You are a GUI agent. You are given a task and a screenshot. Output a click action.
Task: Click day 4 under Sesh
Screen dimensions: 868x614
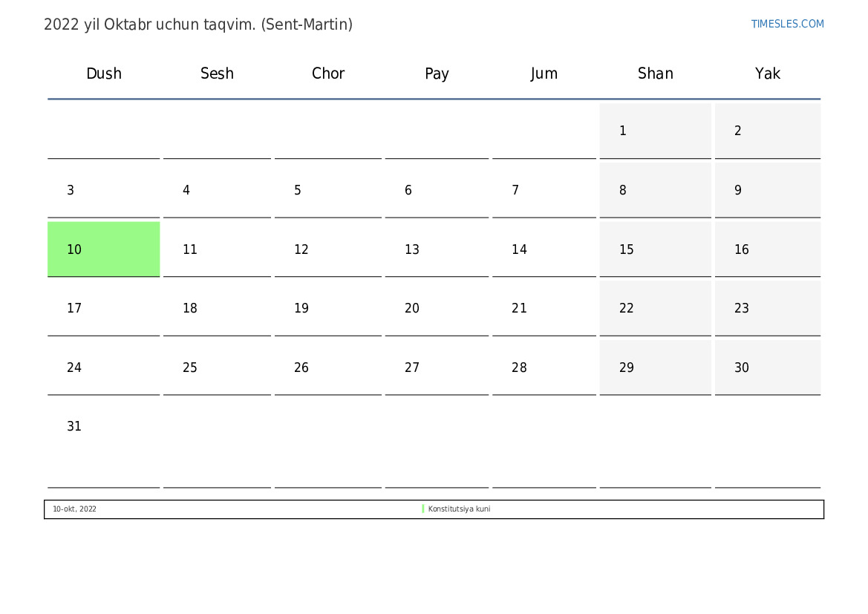point(217,190)
